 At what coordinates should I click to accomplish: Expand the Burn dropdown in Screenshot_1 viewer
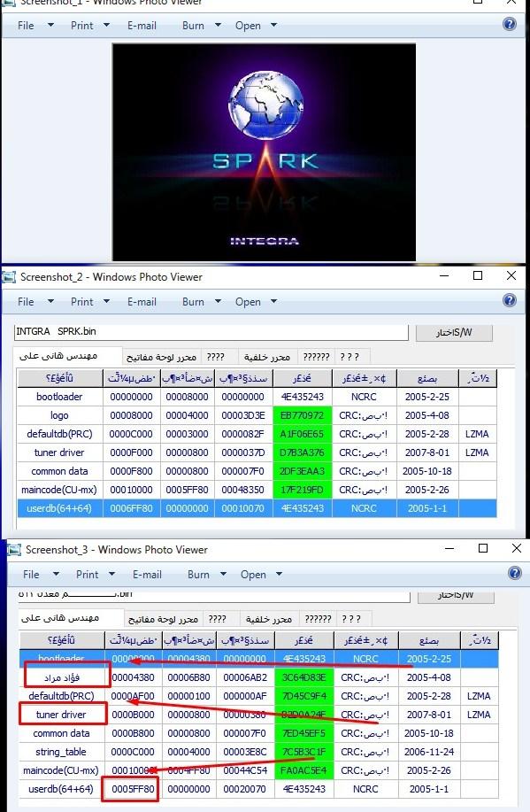tap(218, 25)
